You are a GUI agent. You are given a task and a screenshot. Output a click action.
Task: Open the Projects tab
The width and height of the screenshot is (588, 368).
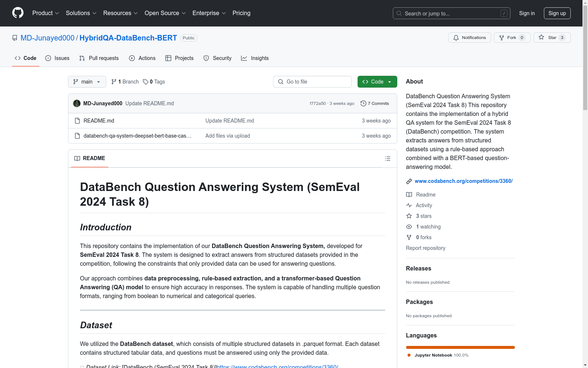pyautogui.click(x=179, y=58)
